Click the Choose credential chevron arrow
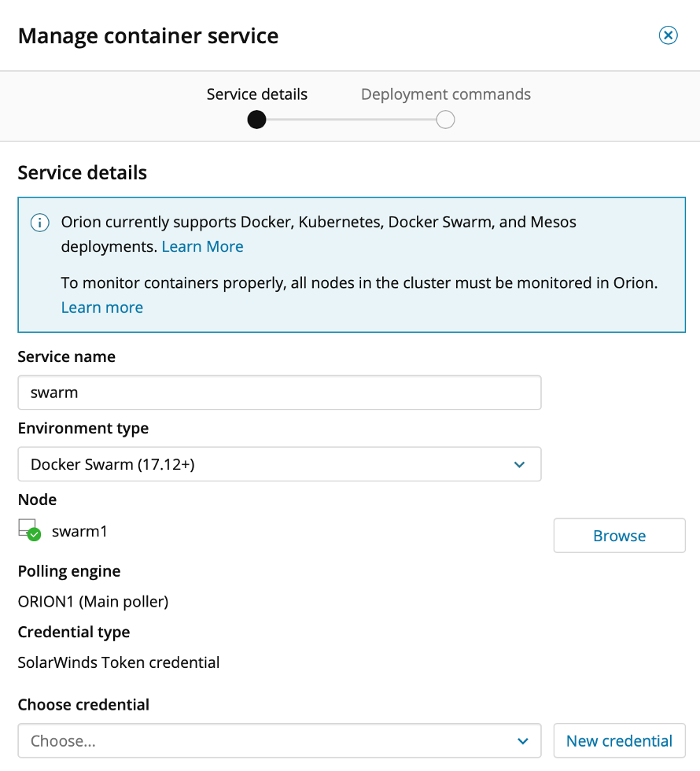 (523, 741)
